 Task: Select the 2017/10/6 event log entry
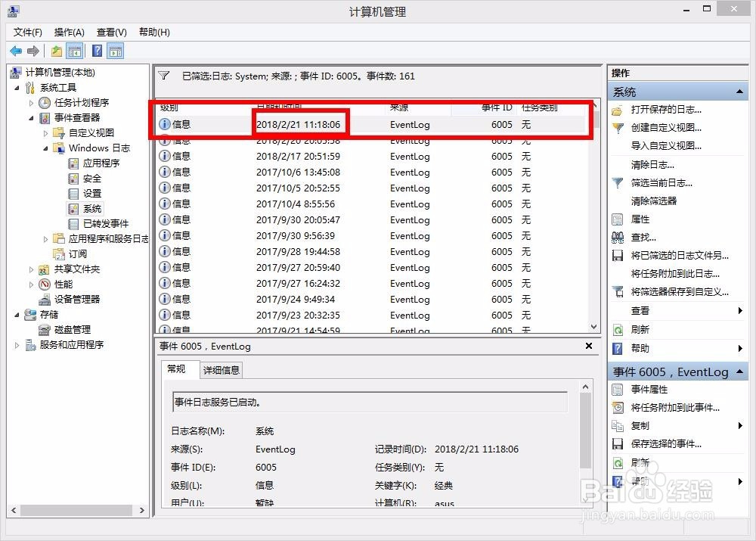pyautogui.click(x=302, y=172)
